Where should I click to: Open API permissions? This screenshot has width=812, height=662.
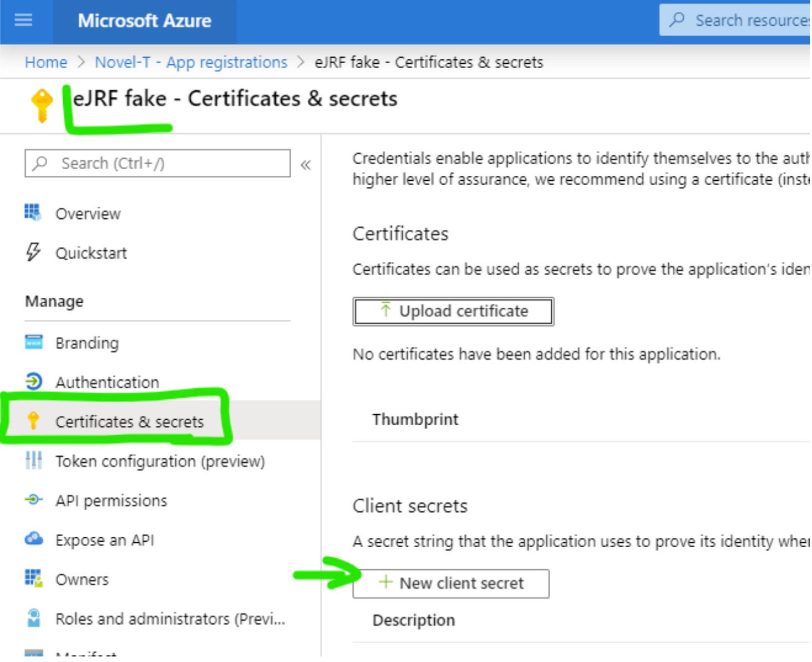(111, 501)
